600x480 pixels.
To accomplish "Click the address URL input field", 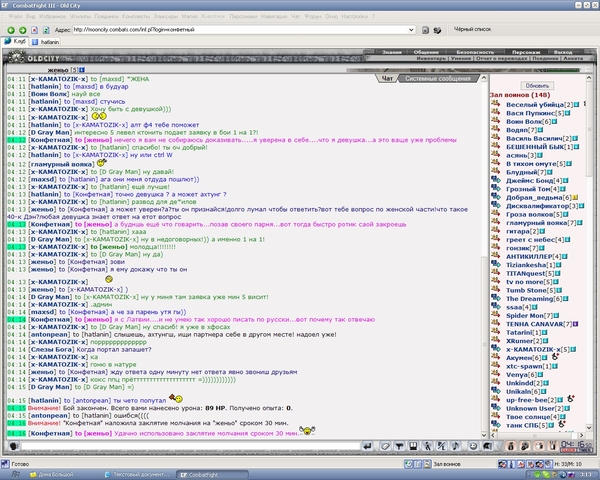I will (240, 29).
